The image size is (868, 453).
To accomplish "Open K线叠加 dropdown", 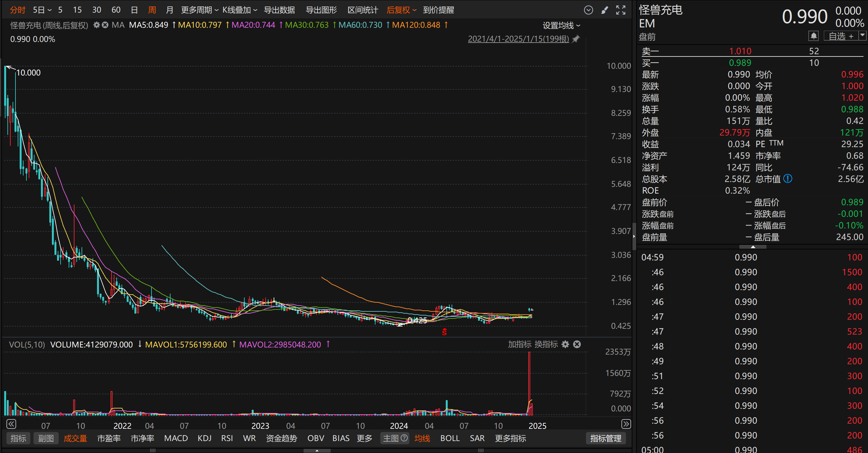I will pos(239,10).
